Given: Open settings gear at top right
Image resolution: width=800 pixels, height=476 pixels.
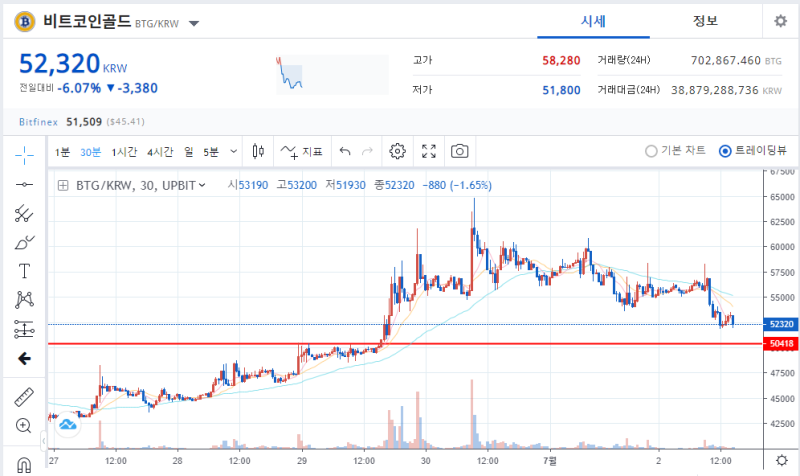Looking at the screenshot, I should pos(781,21).
